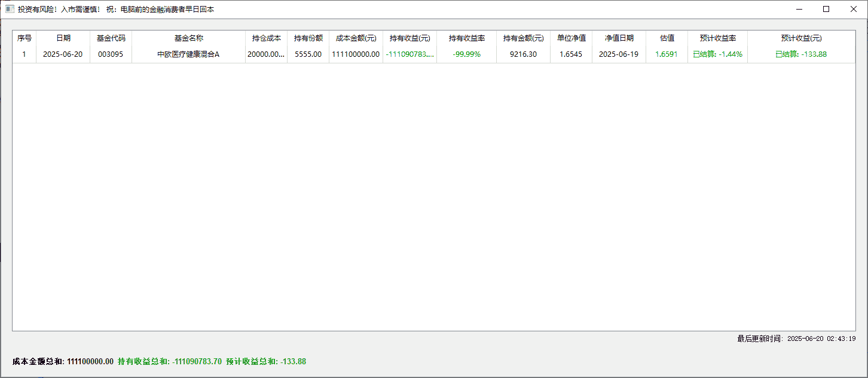Viewport: 868px width, 378px height.
Task: Click the 持有收益(元) column header
Action: (409, 37)
